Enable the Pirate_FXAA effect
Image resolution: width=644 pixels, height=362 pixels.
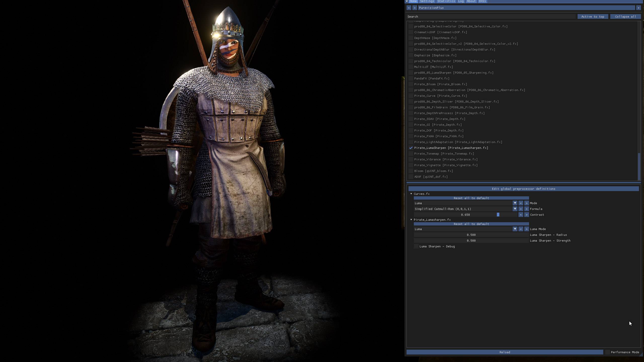pos(411,136)
